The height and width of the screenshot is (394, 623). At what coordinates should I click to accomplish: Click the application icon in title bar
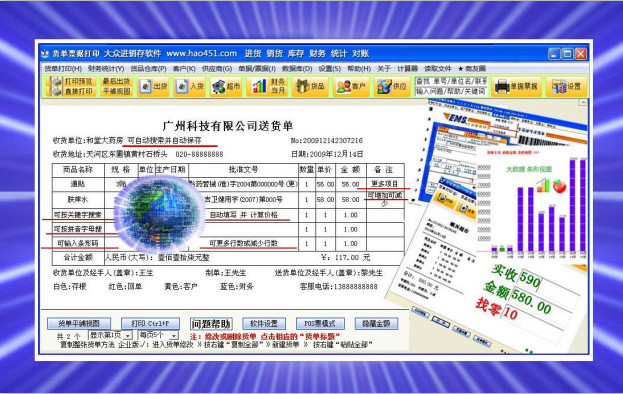tap(46, 54)
